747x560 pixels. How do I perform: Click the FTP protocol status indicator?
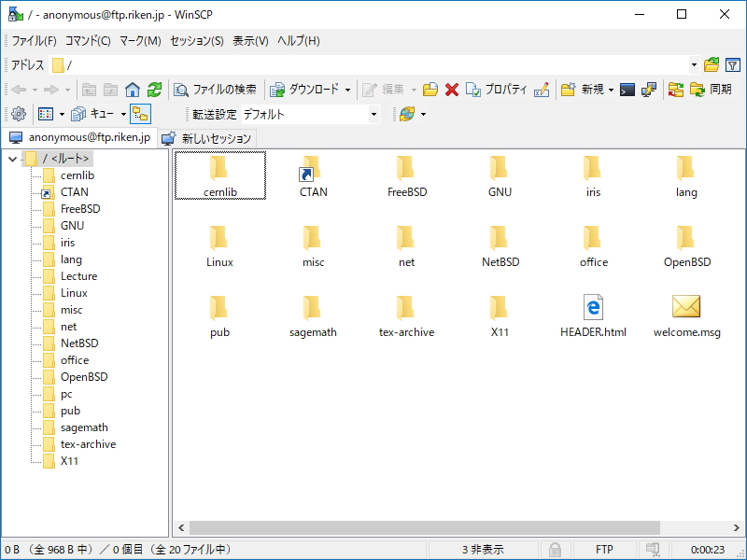click(604, 550)
